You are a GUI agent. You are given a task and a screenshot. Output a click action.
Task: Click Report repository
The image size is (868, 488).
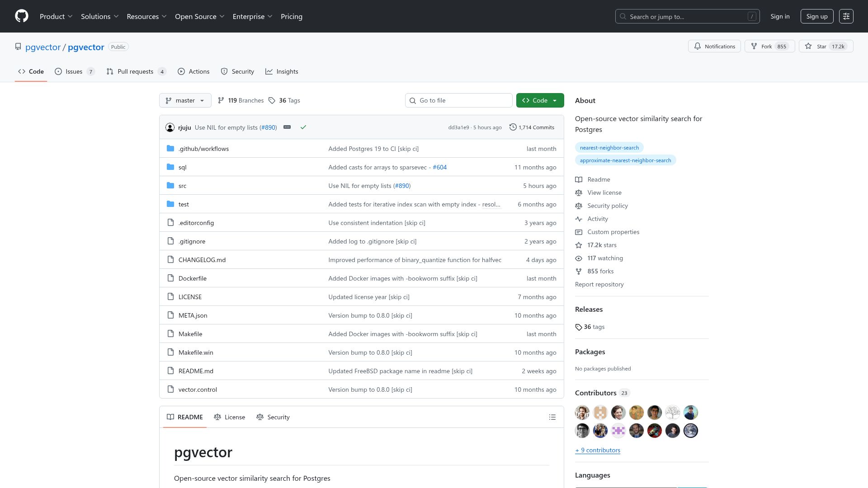(x=599, y=284)
